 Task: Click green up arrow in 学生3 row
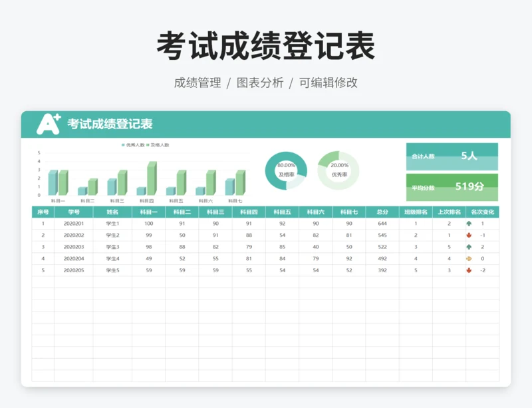(x=469, y=247)
